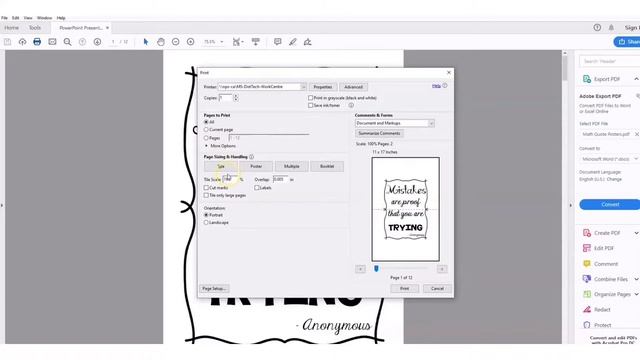Click the Copies input field
The width and height of the screenshot is (640, 360).
pyautogui.click(x=225, y=98)
